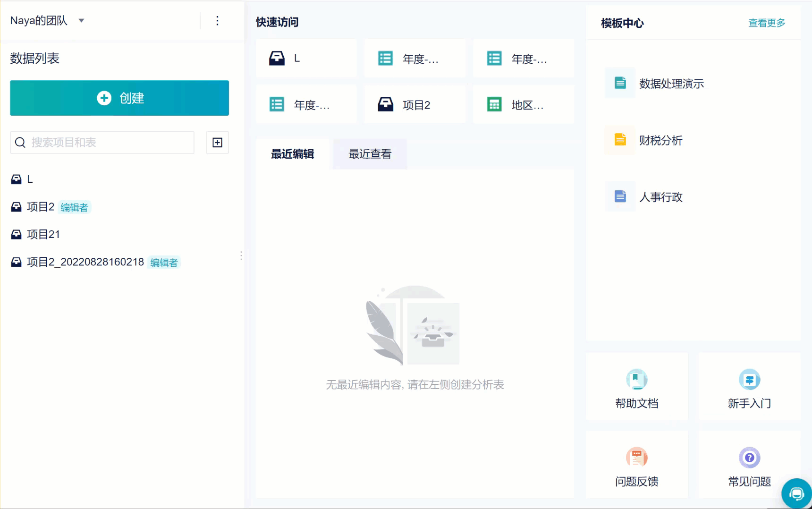
Task: Switch to the 最近查看 tab
Action: (370, 154)
